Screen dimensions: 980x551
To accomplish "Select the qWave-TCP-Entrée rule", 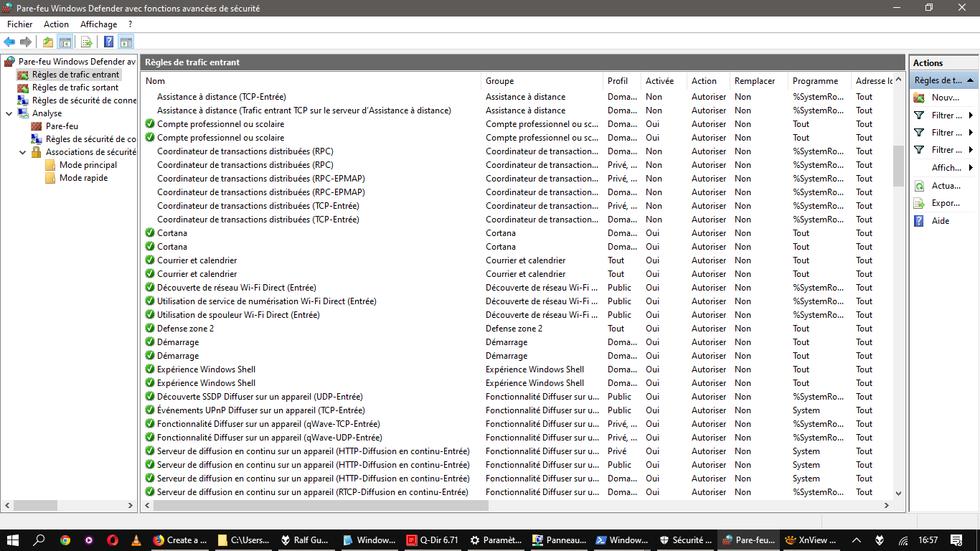I will pyautogui.click(x=269, y=424).
